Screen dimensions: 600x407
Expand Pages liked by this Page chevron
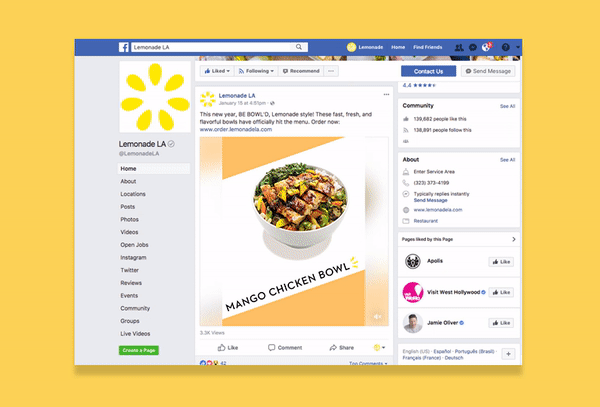click(514, 239)
